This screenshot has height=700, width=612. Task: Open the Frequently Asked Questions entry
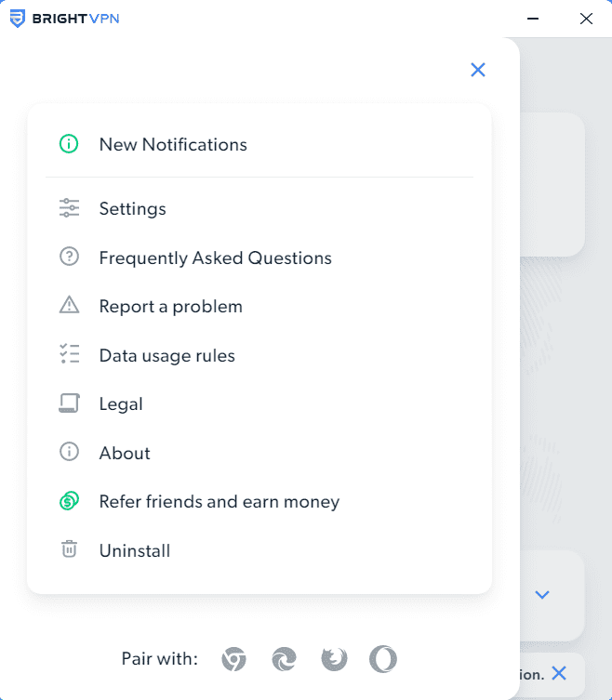point(215,258)
